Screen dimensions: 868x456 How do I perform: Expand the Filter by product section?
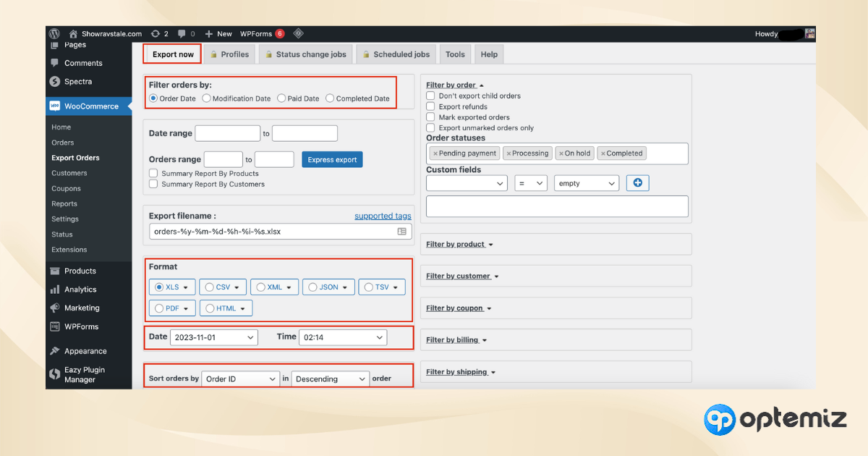pos(459,245)
